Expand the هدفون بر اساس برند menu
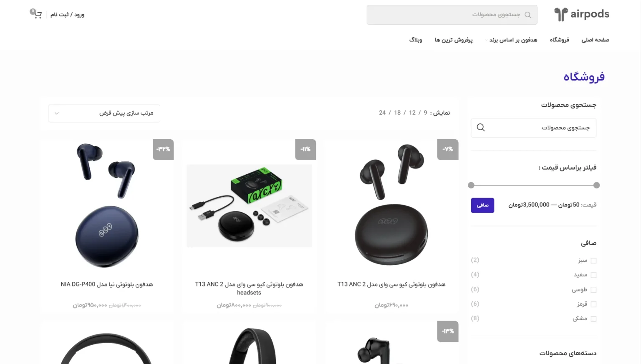Screen dimensions: 641x364 (512, 40)
